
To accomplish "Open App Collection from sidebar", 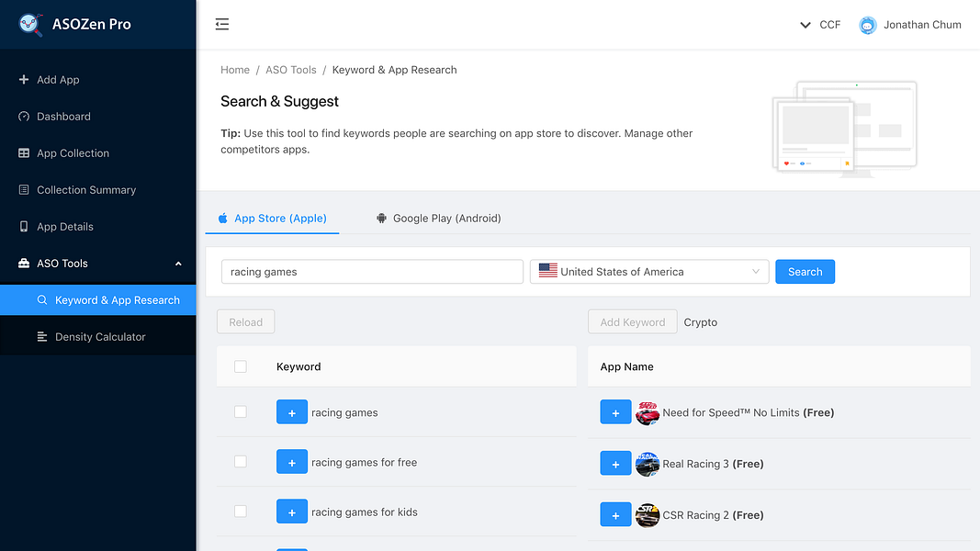I will [98, 153].
